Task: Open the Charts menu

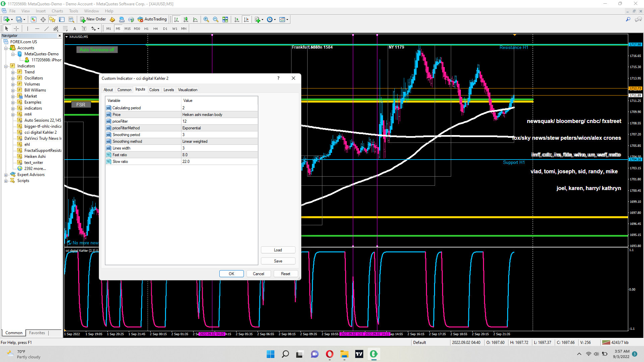Action: [57, 11]
